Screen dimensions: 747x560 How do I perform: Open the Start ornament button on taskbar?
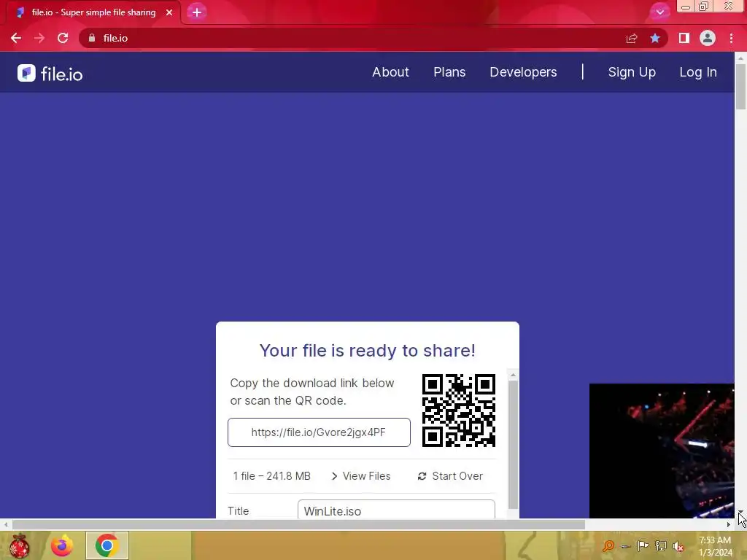coord(20,545)
